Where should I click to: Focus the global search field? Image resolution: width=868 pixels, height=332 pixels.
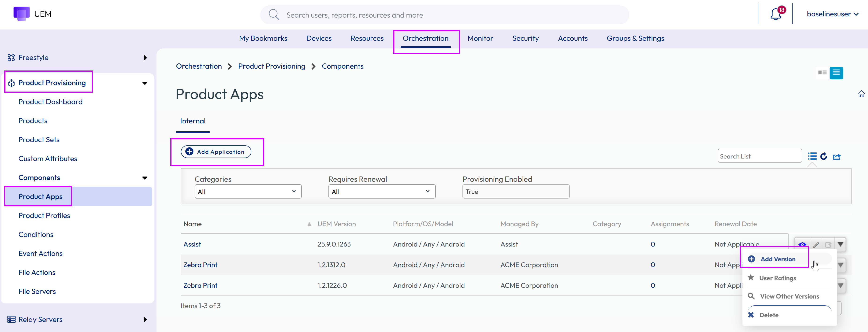445,15
